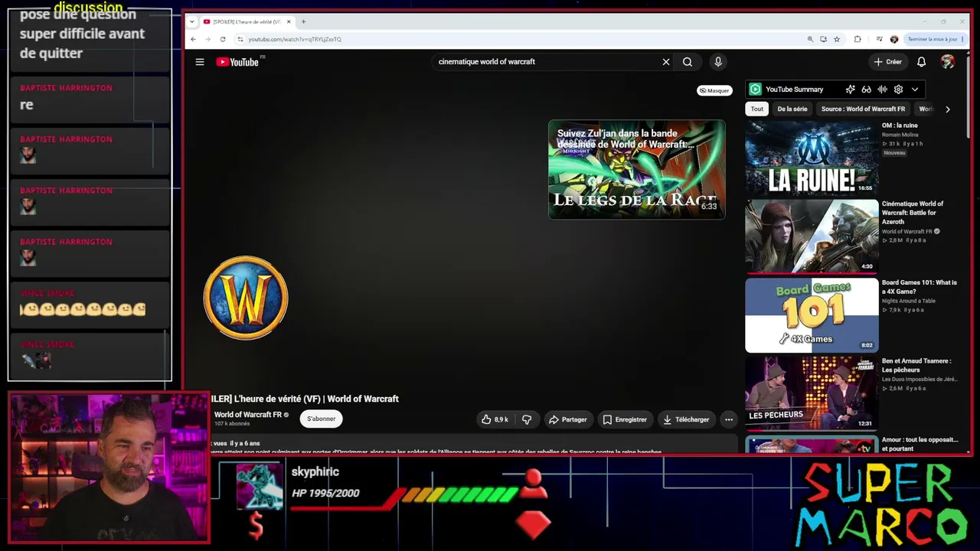Open Amour : tout les opposait video title
Viewport: 980px width, 551px height.
click(x=920, y=444)
